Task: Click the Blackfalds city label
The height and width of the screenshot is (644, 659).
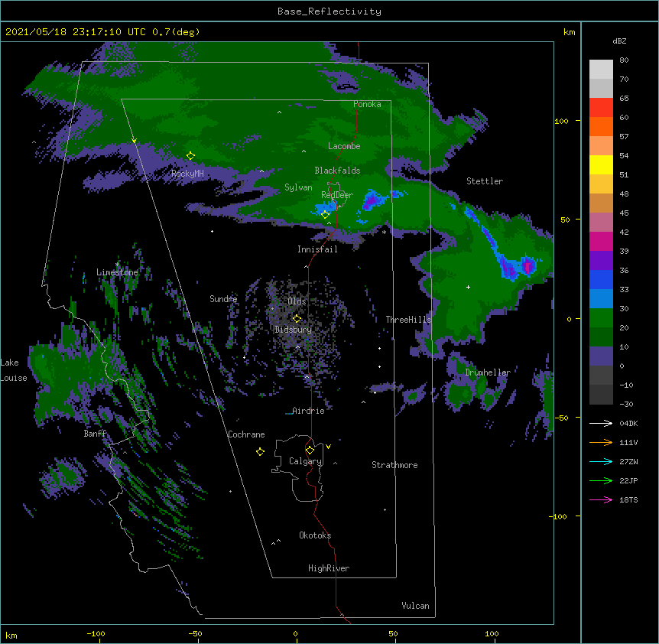Action: coord(337,171)
